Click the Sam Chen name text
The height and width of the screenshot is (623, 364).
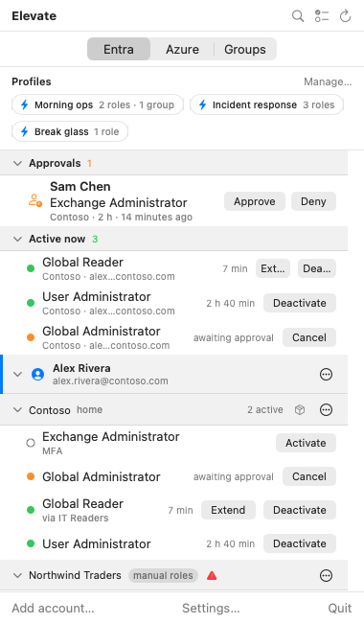coord(80,186)
